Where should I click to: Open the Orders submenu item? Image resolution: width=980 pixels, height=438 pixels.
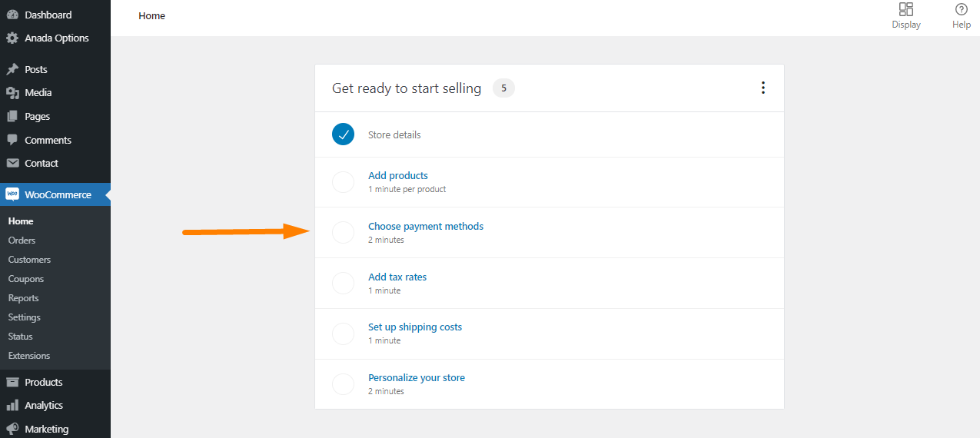click(22, 241)
